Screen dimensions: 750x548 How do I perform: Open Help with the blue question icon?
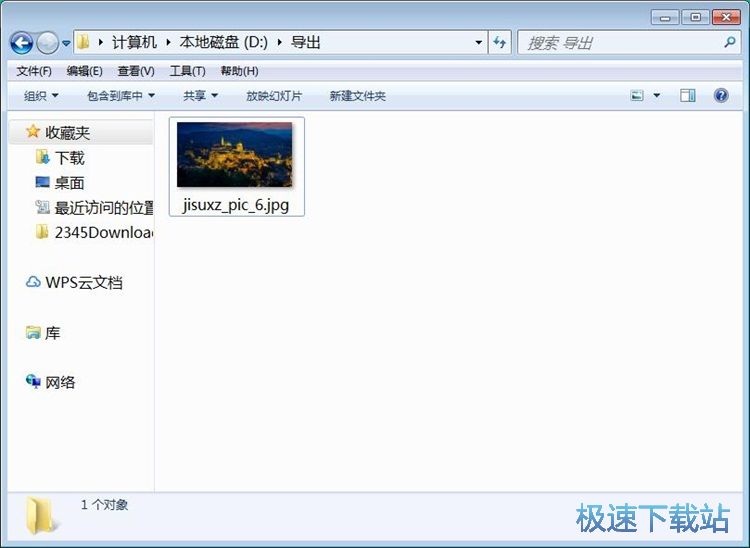pyautogui.click(x=721, y=96)
